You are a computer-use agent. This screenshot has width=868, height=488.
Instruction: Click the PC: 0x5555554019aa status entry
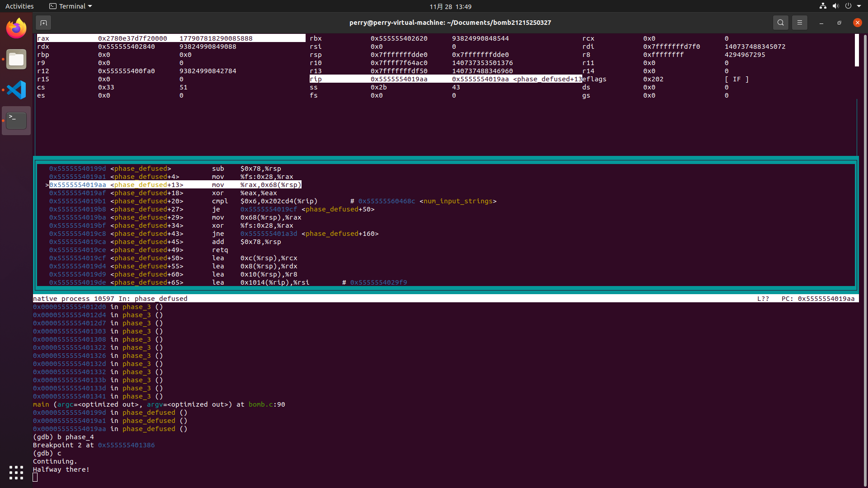818,299
